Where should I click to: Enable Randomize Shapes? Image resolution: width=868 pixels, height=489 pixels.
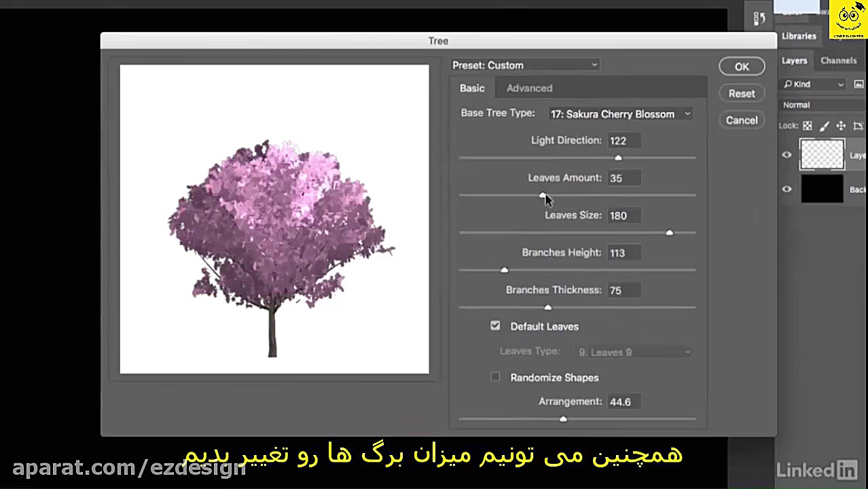click(495, 377)
